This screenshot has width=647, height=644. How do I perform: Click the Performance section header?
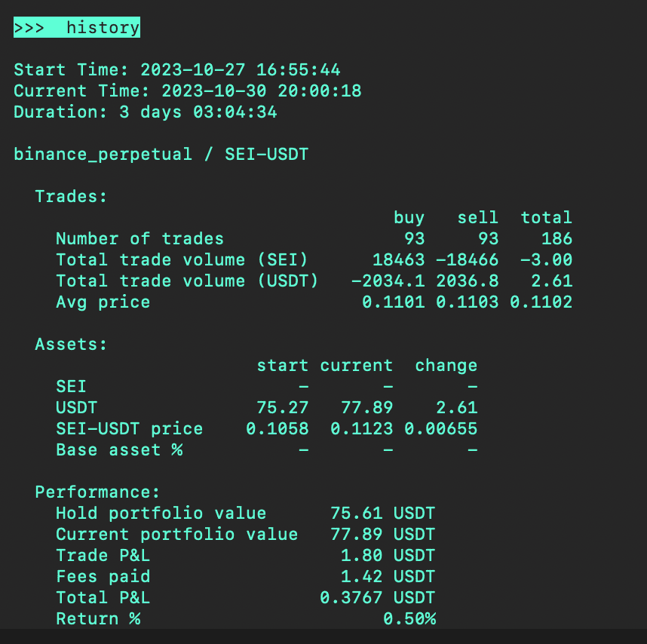(97, 492)
